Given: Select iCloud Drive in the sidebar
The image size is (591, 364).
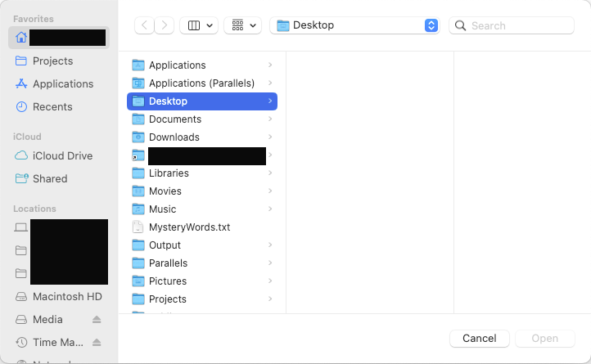Looking at the screenshot, I should (x=62, y=155).
